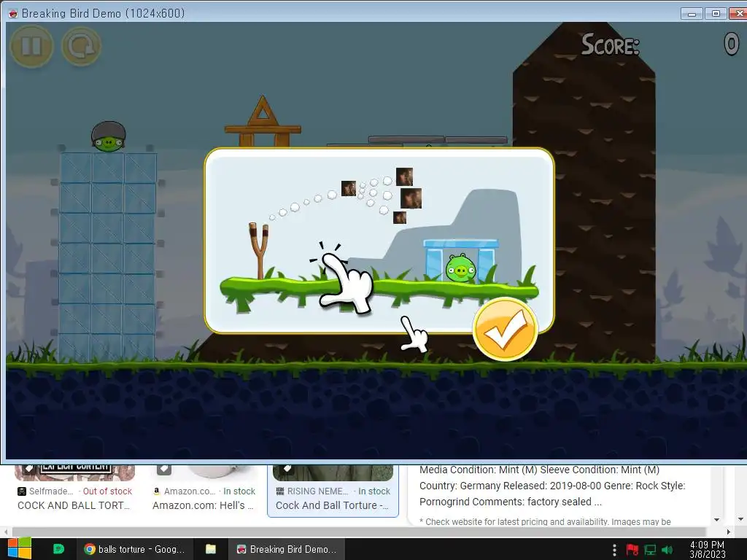This screenshot has height=560, width=747.
Task: Select the 'RISING NEME...' seller link
Action: click(317, 491)
